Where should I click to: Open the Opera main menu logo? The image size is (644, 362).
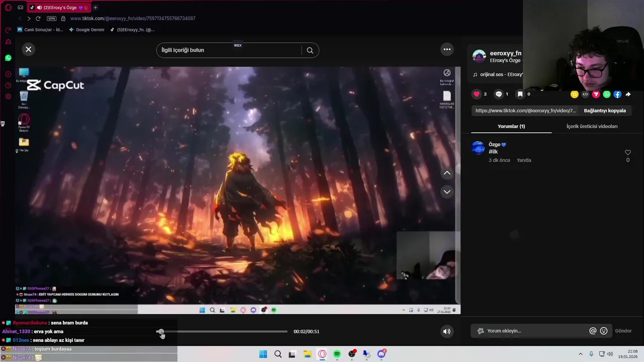click(x=8, y=8)
